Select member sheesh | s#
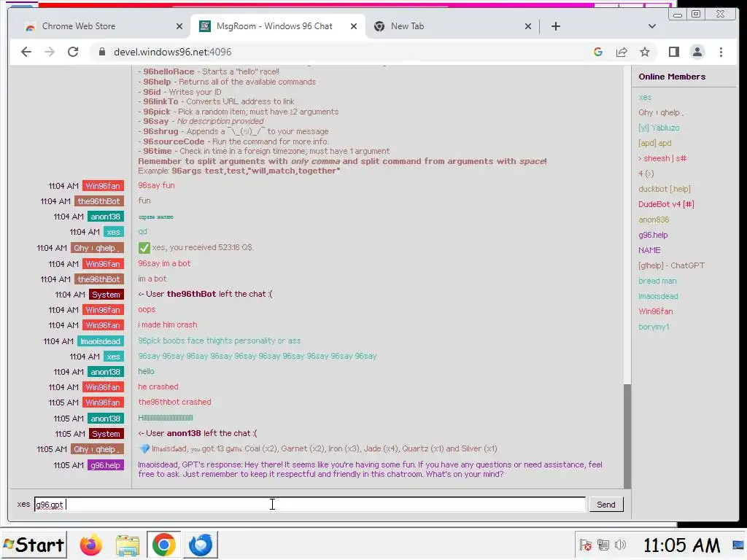The height and width of the screenshot is (560, 747). click(x=662, y=158)
